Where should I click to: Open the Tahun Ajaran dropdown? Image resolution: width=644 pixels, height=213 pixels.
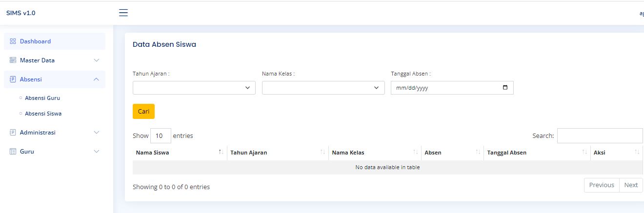tap(194, 88)
